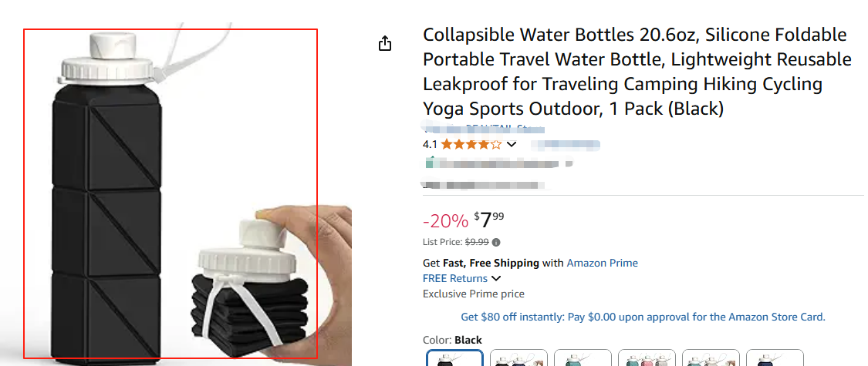Open the main black water bottle product image
Image resolution: width=868 pixels, height=366 pixels.
(x=170, y=193)
